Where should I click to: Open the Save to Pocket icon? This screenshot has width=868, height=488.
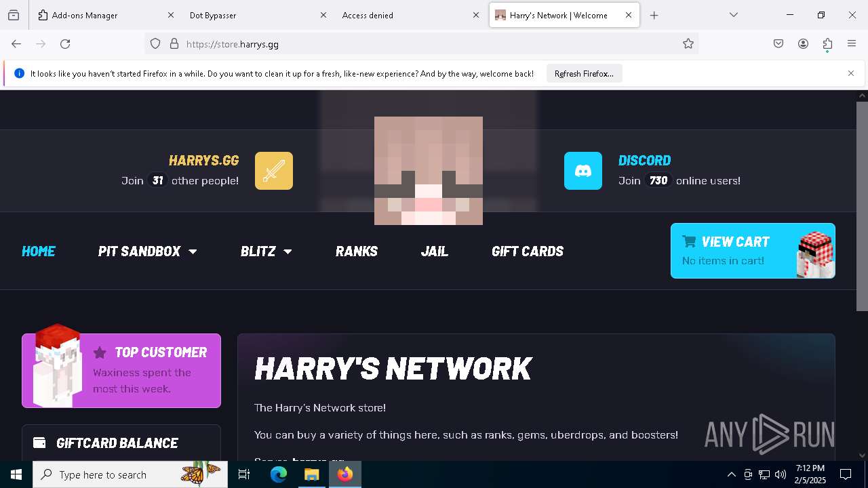coord(778,44)
